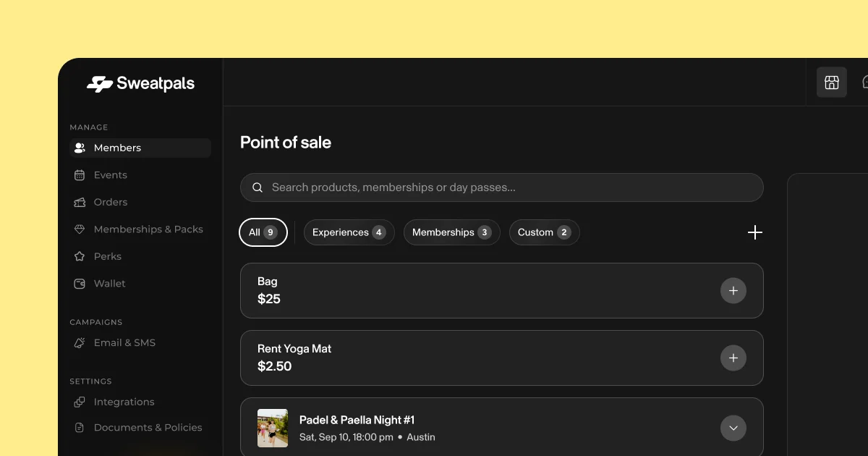
Task: Click the plus icon to add product
Action: (x=754, y=232)
